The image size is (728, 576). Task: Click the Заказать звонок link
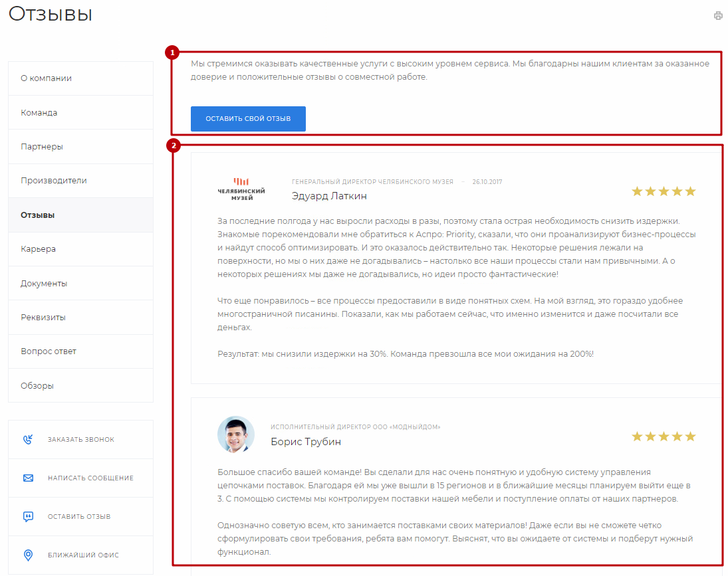tap(81, 439)
